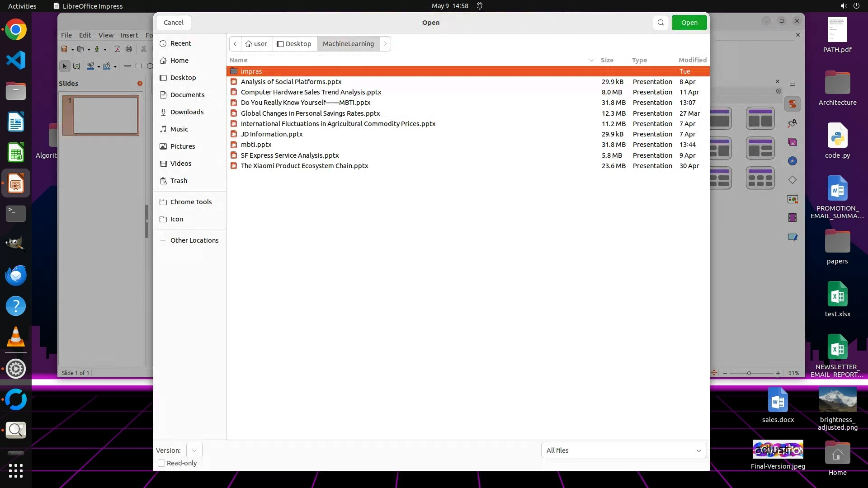868x488 pixels.
Task: Go back with the path bar arrow
Action: 235,44
